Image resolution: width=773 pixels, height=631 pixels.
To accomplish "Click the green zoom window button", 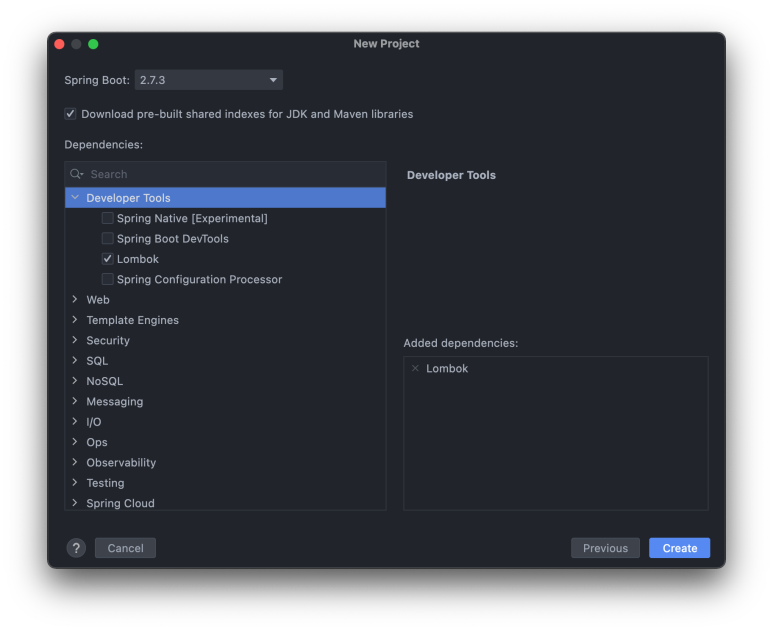I will click(x=93, y=44).
